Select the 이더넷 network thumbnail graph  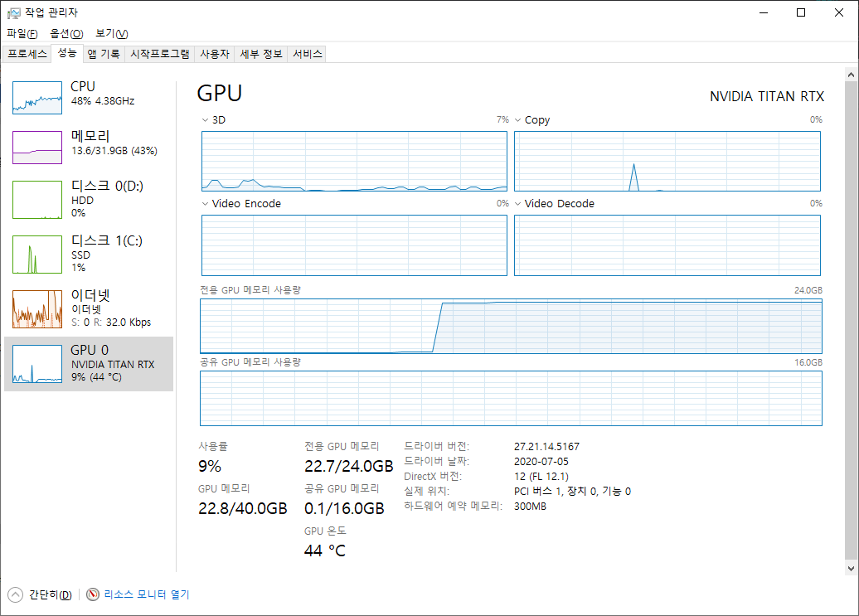click(x=37, y=309)
